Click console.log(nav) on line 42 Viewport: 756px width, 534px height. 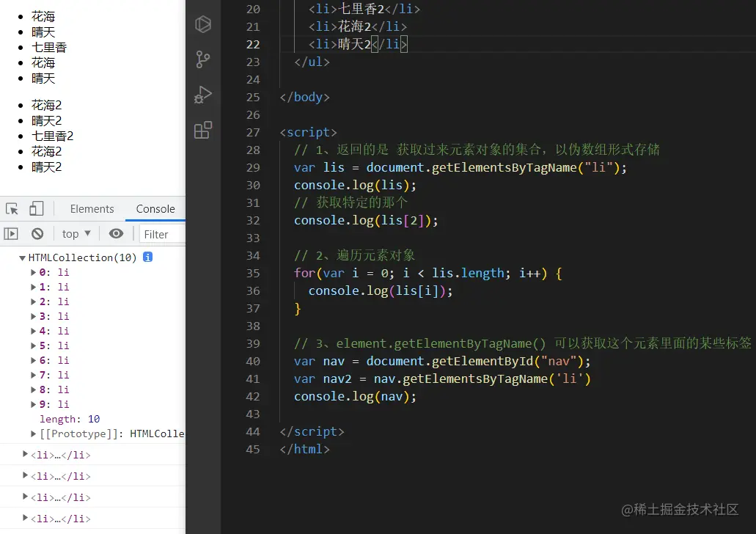(353, 397)
